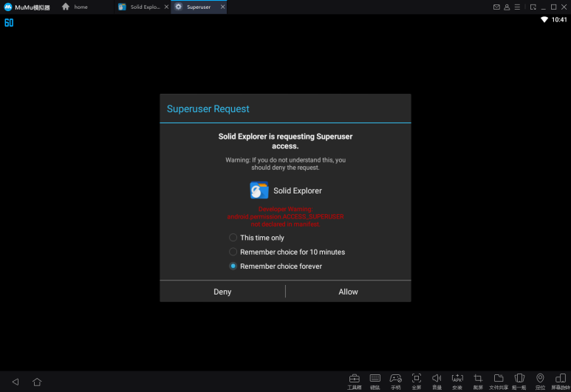Close the Solid Explorer tab
Image resolution: width=571 pixels, height=392 pixels.
[166, 7]
